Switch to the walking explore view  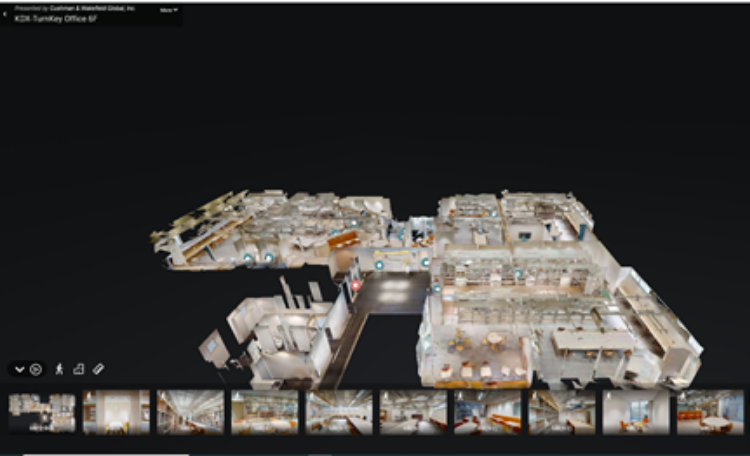click(59, 369)
